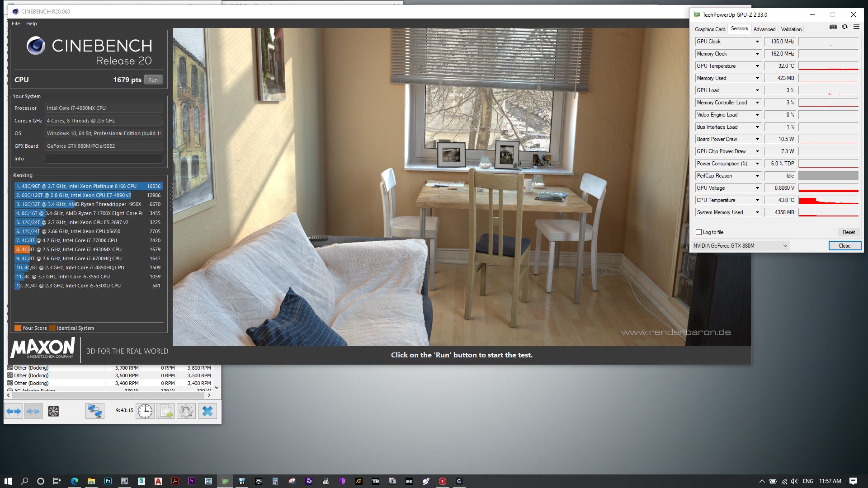Enable the Log to file checkbox

[x=698, y=232]
